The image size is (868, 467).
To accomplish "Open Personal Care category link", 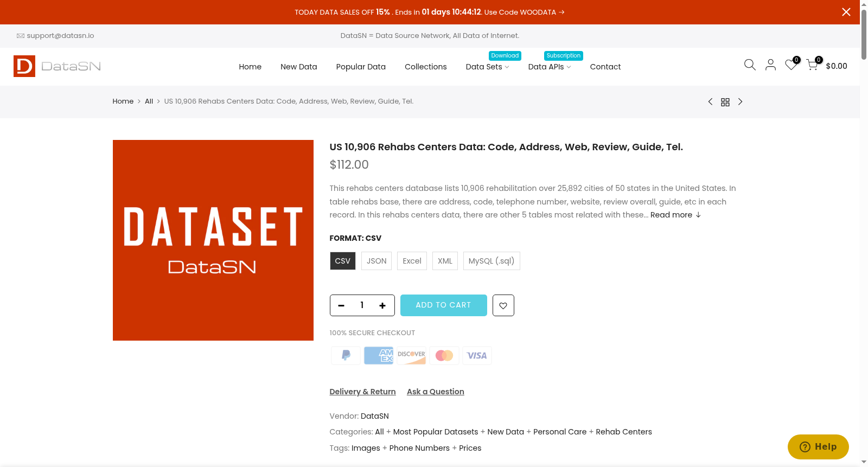I will [x=560, y=432].
